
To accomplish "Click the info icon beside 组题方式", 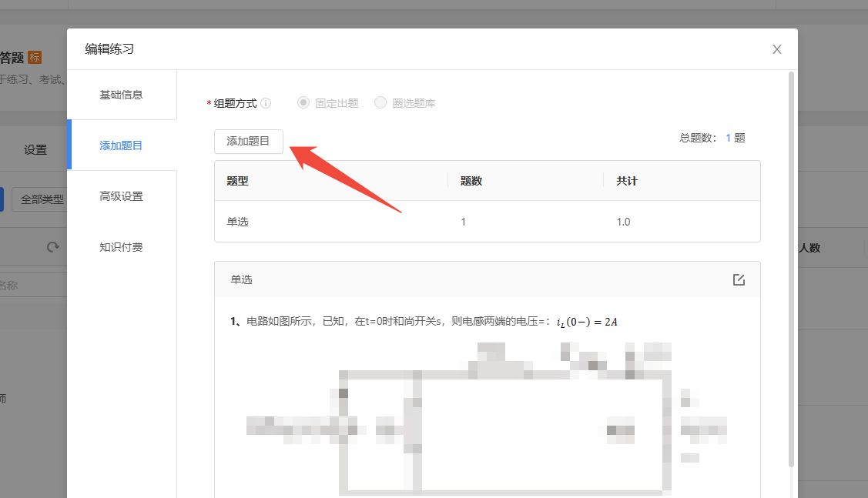I will (266, 103).
